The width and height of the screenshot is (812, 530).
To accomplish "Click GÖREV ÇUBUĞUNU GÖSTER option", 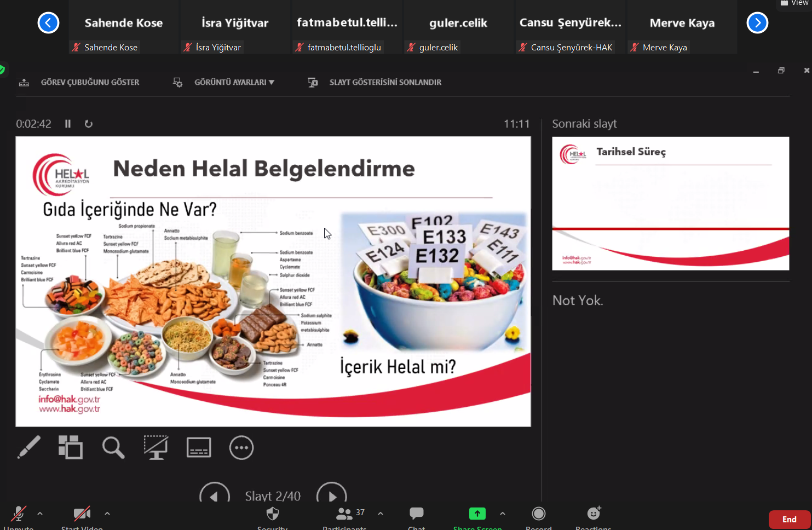I will (90, 82).
